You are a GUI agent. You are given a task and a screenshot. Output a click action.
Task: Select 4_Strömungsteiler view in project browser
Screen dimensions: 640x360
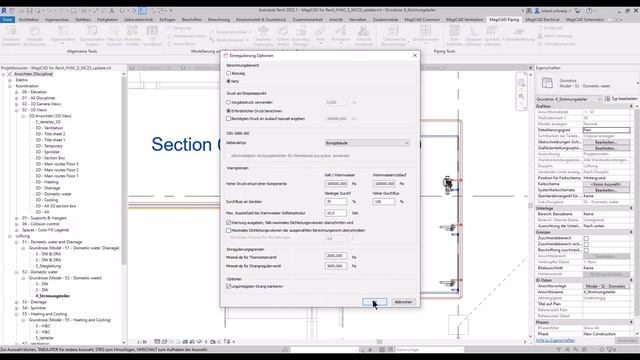point(53,296)
